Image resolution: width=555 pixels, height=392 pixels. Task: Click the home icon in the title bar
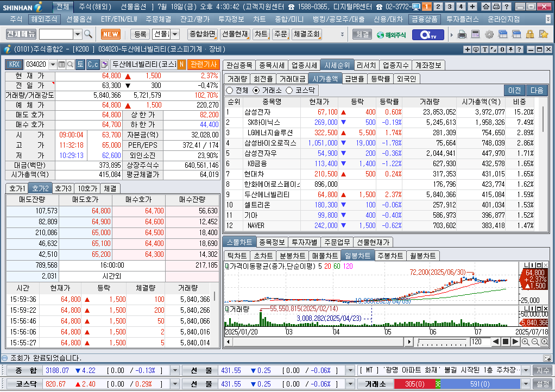487,7
